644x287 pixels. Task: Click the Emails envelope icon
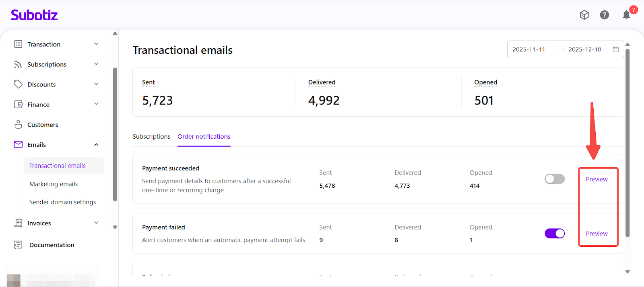(18, 145)
